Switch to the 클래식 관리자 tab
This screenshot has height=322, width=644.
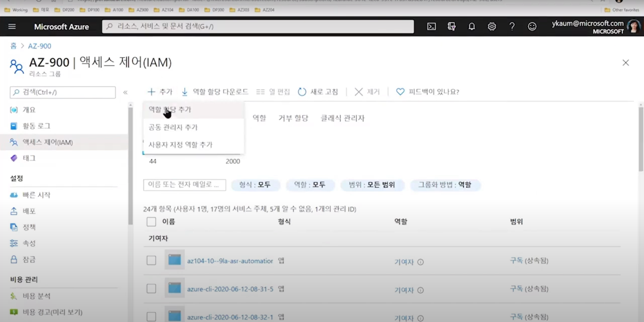[342, 118]
